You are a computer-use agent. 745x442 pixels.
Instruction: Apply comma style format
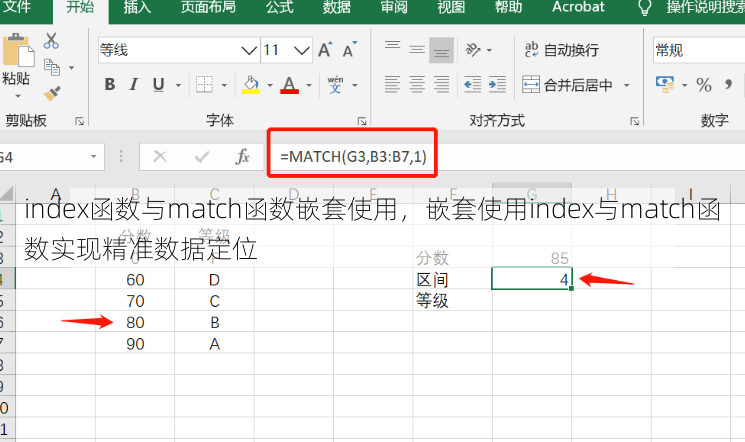(x=728, y=85)
